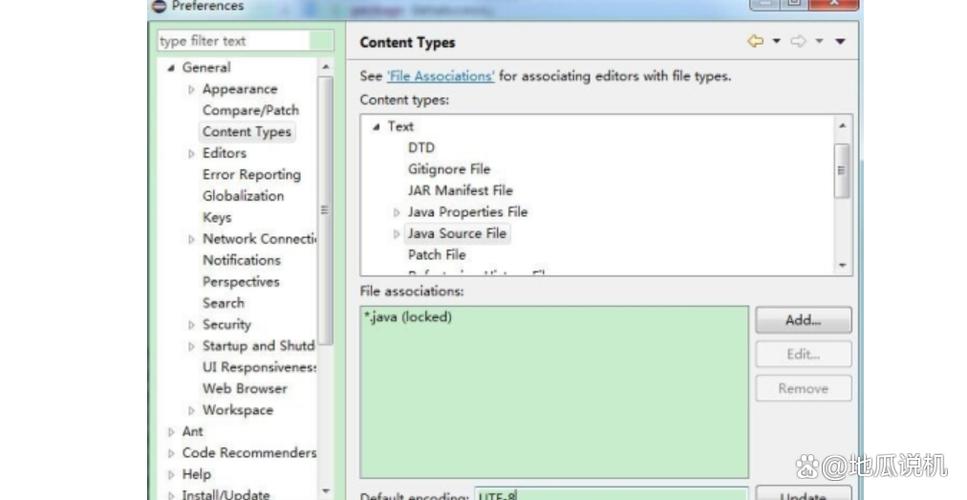
Task: Click the Forward navigation arrow
Action: [x=798, y=42]
